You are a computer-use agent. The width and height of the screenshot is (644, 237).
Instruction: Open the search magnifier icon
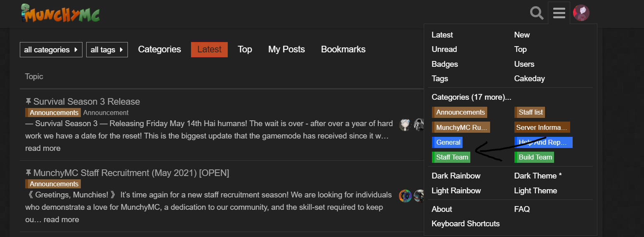coord(537,13)
